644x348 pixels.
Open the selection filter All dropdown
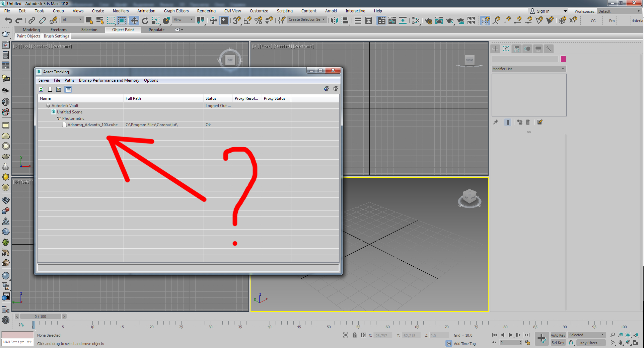(x=72, y=20)
